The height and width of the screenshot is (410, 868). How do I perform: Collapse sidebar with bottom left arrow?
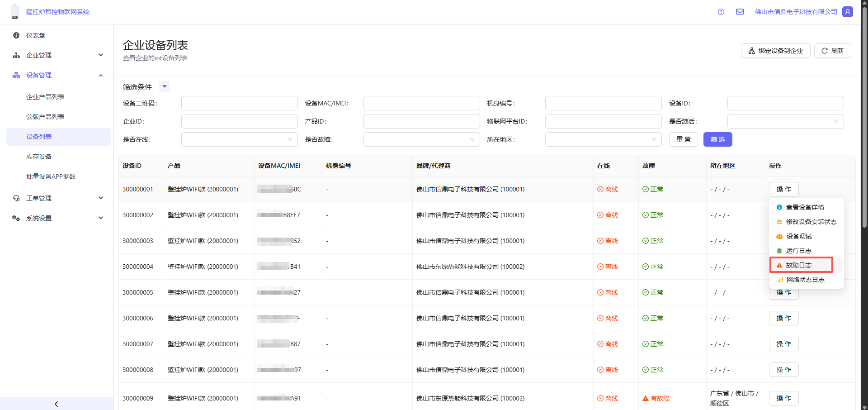pyautogui.click(x=56, y=404)
